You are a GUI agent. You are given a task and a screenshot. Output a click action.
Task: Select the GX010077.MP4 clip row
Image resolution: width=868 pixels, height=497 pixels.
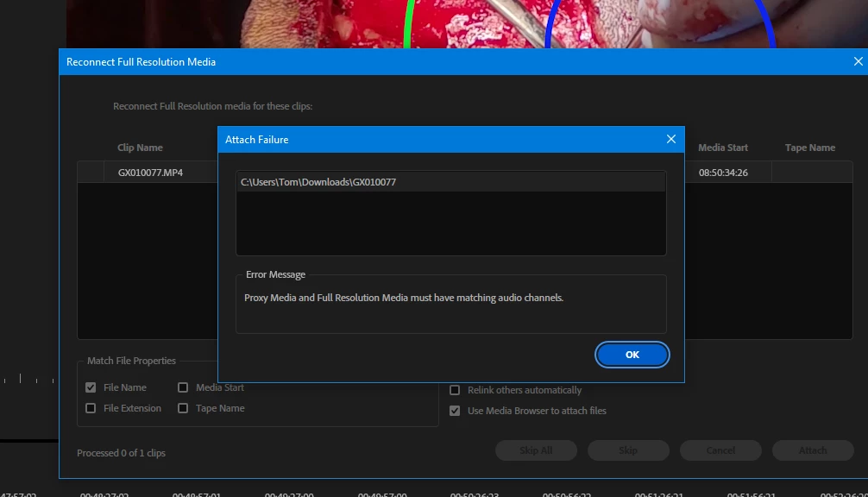tap(464, 172)
